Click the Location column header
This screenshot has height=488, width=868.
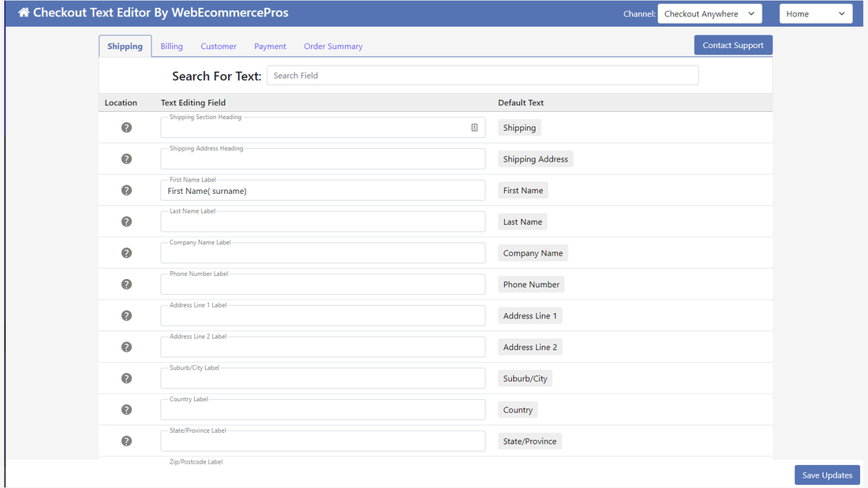121,102
